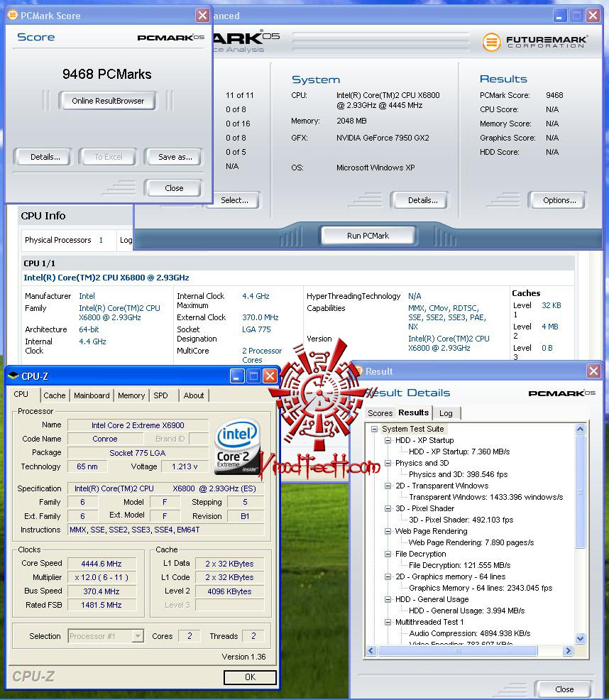Open the Processor #1 selection dropdown
This screenshot has height=700, width=609.
[138, 635]
